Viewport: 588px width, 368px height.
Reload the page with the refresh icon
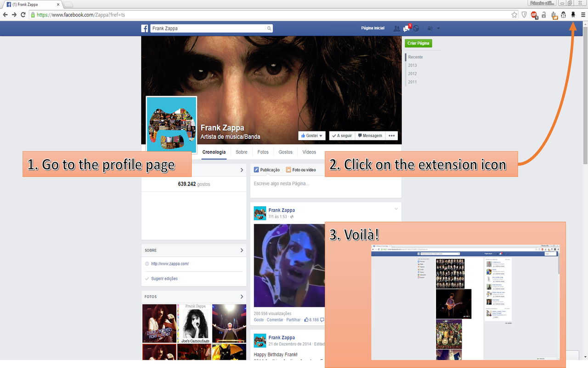(23, 15)
